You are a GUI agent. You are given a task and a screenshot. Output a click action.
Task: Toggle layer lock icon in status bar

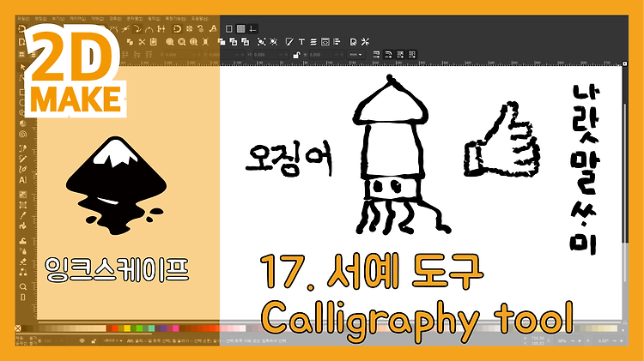[94, 341]
